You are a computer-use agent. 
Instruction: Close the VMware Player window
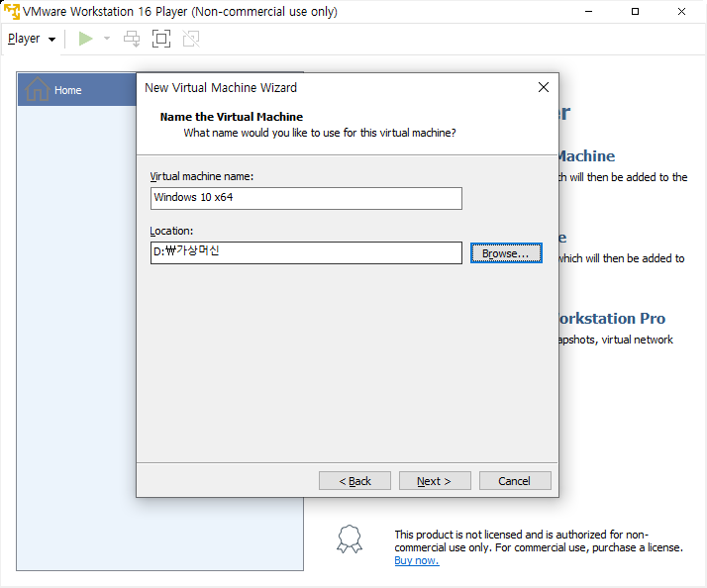click(x=681, y=12)
